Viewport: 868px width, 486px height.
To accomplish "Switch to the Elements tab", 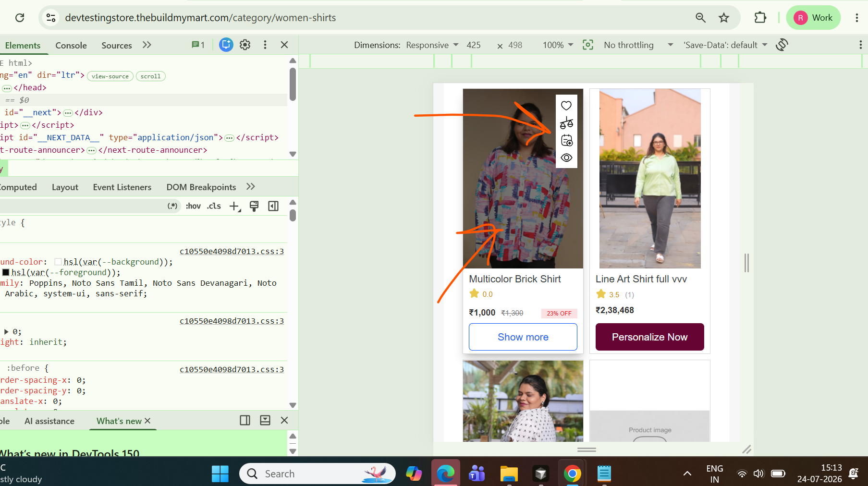I will (23, 45).
